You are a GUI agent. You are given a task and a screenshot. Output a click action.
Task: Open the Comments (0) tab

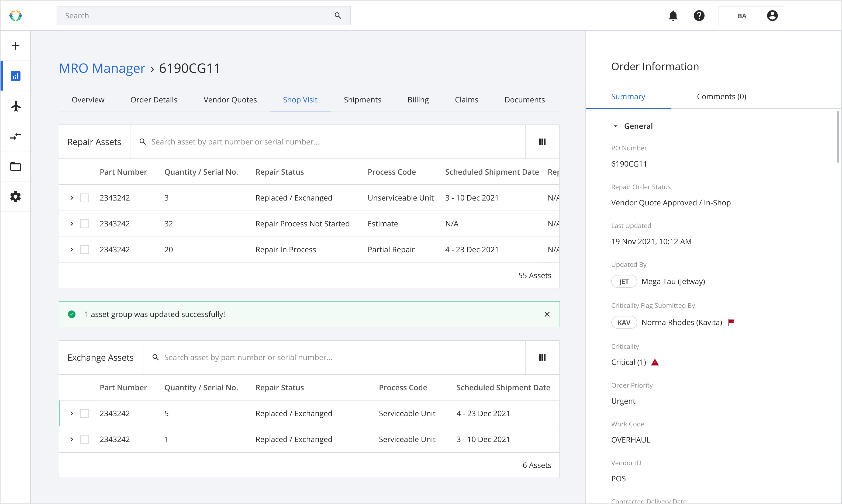tap(722, 97)
